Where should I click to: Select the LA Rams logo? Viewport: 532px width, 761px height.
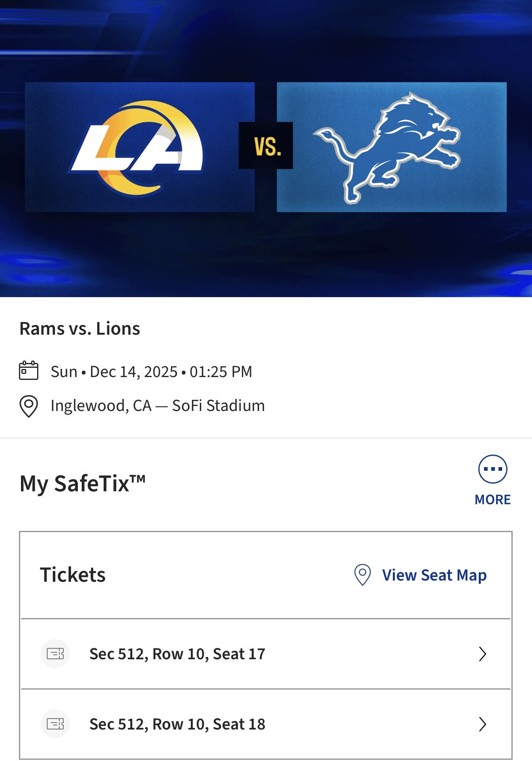[x=139, y=147]
